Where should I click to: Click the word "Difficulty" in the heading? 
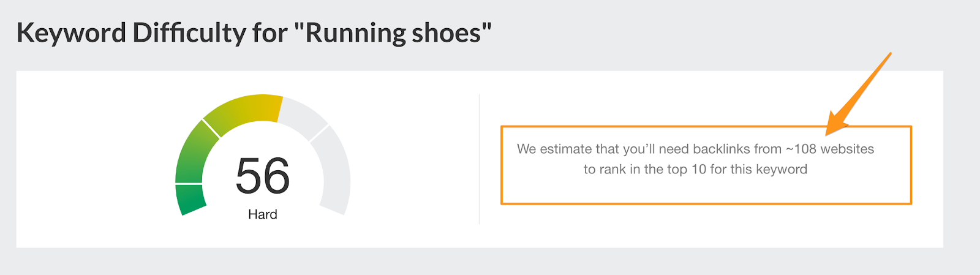(189, 32)
